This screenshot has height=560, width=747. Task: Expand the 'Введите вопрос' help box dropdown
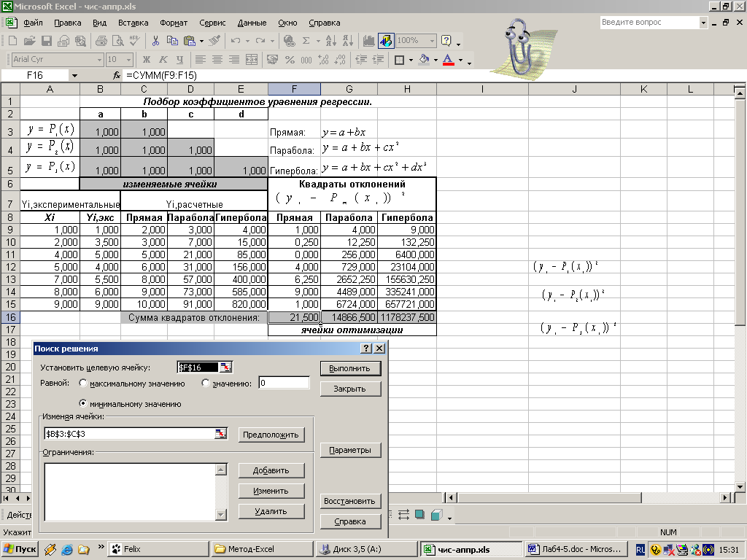(703, 23)
